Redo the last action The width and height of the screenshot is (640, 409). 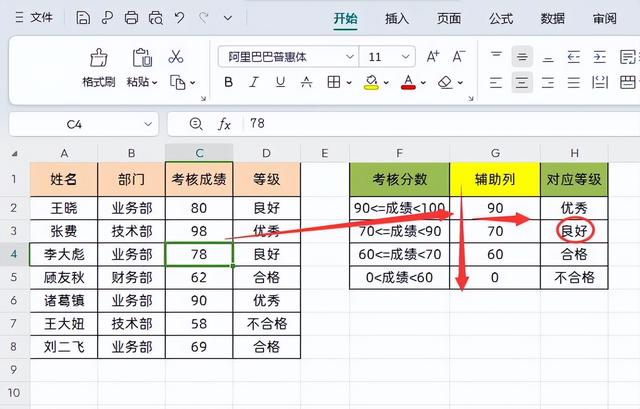click(203, 18)
